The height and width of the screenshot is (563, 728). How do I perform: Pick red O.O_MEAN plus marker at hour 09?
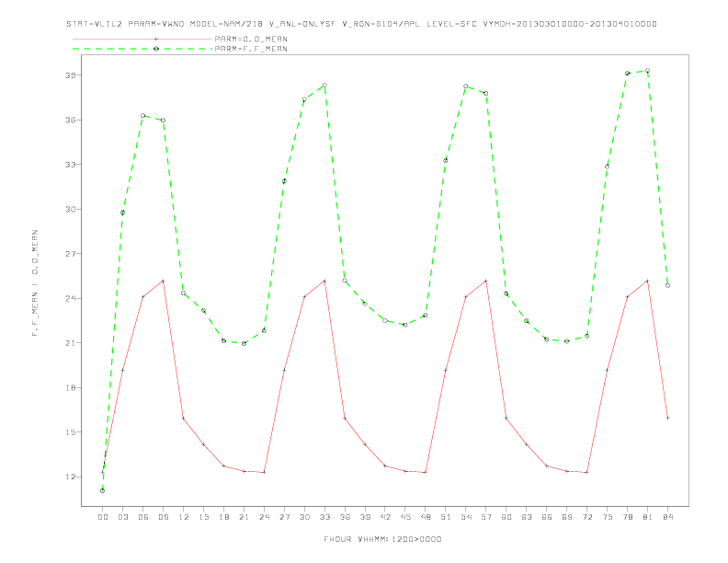pos(163,281)
